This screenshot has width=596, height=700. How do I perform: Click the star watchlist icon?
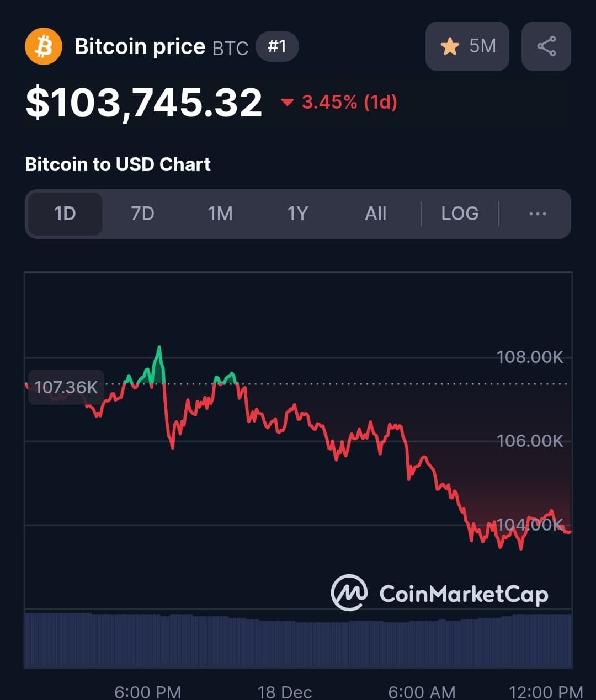click(450, 46)
